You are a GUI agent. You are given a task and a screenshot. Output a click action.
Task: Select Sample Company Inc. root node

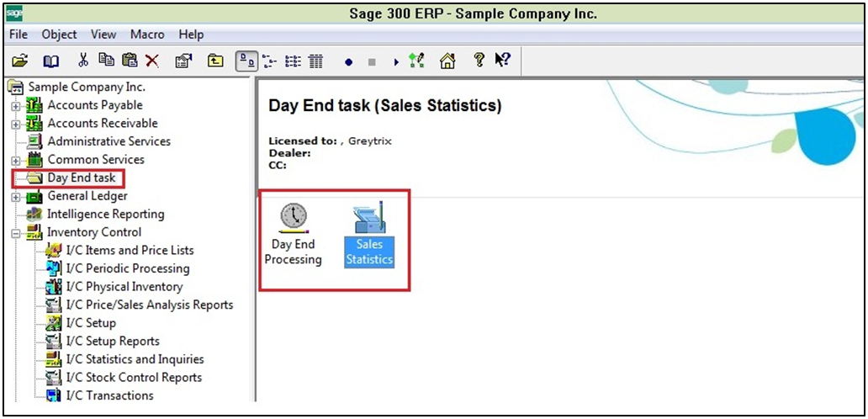pos(87,87)
